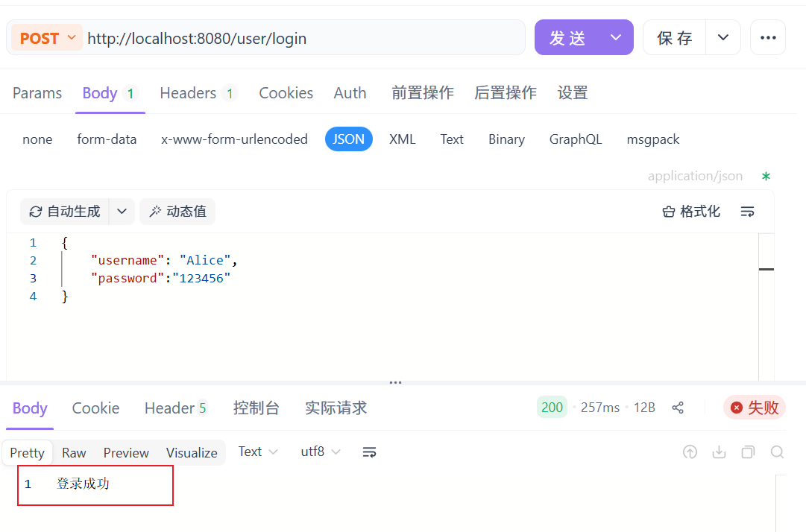Select the none body type
This screenshot has width=806, height=532.
[x=37, y=139]
